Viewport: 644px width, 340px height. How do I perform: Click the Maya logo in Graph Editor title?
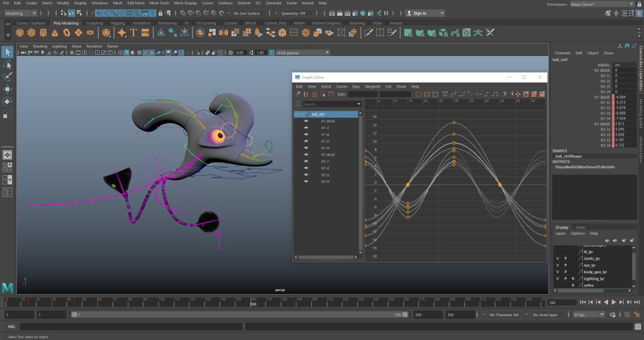(297, 77)
